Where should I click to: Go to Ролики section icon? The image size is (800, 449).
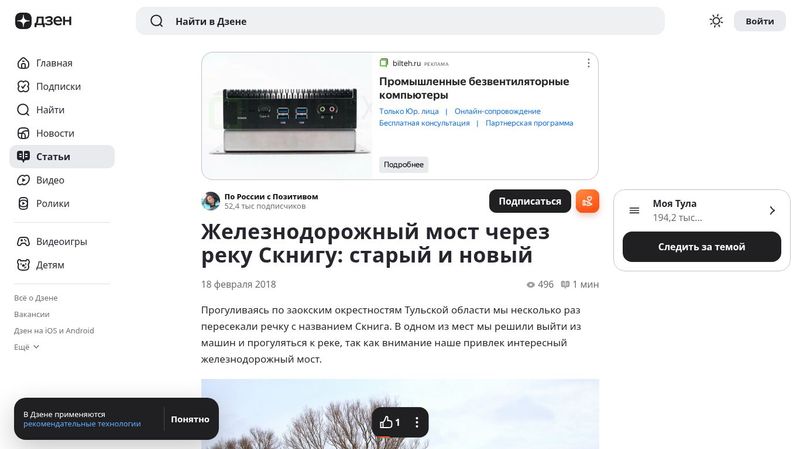pos(23,204)
